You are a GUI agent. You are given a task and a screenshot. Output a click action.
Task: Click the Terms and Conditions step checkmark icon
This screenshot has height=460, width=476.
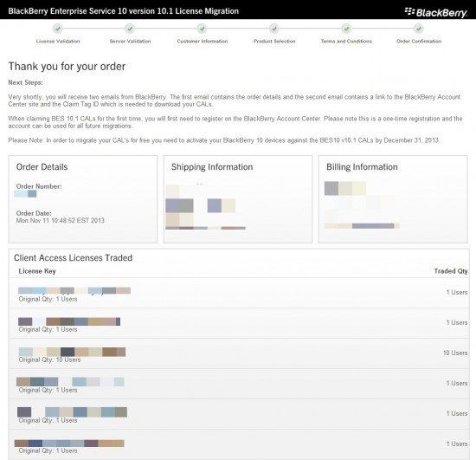point(346,29)
